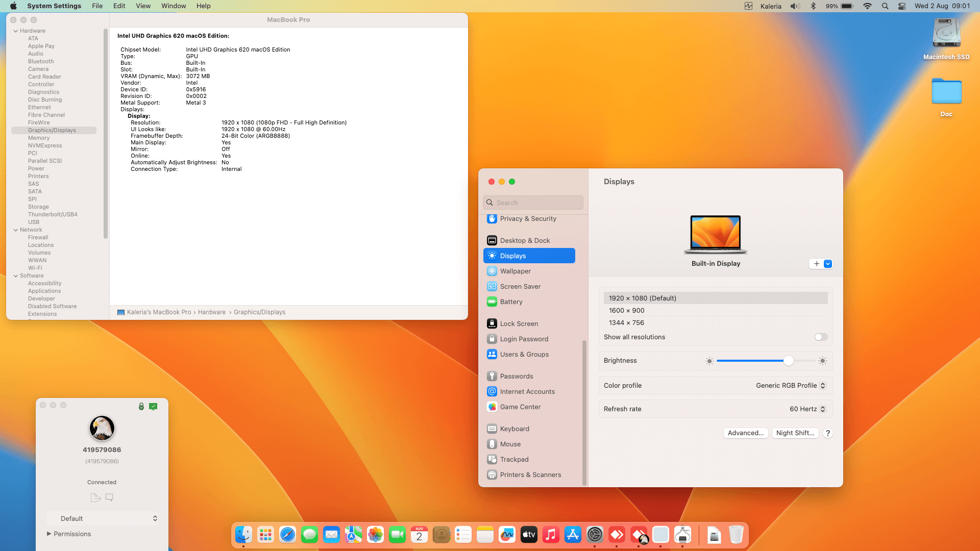Open Users & Groups settings

coord(524,354)
